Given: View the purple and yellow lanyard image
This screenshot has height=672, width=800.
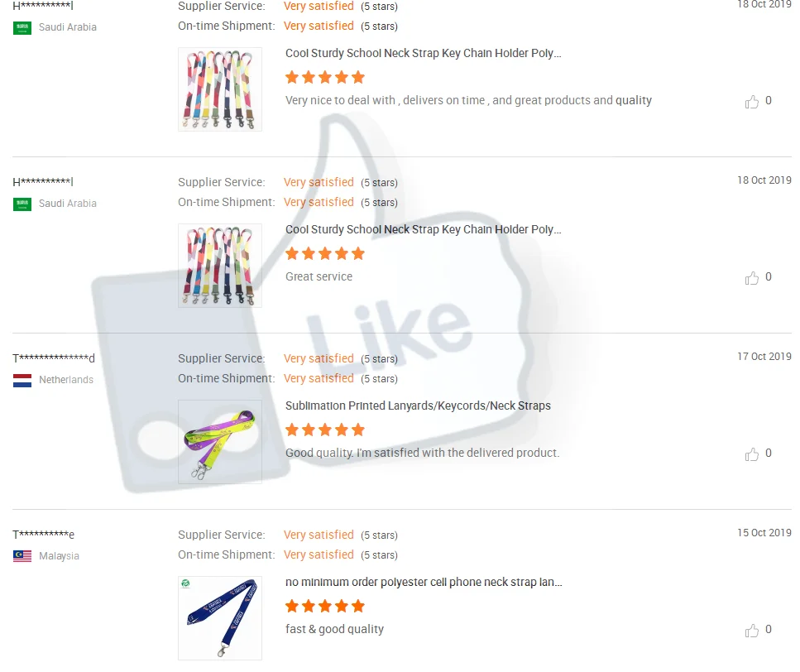Looking at the screenshot, I should [220, 442].
